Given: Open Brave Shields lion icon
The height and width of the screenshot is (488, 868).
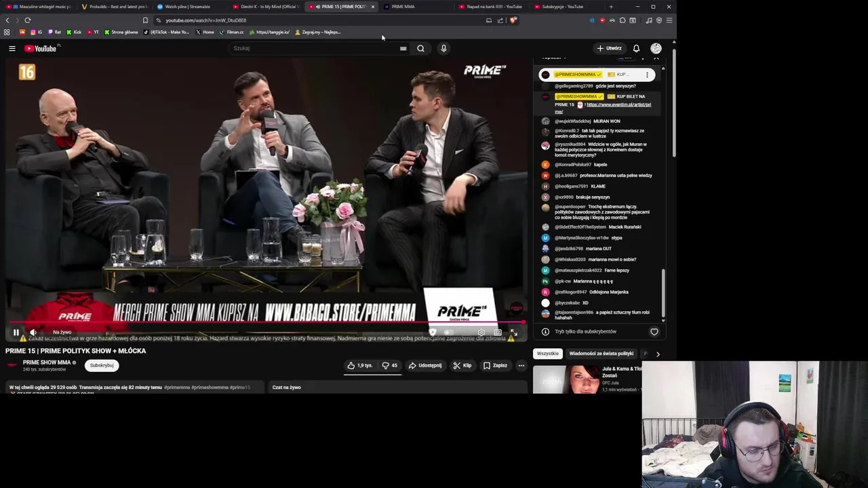Looking at the screenshot, I should pos(513,20).
